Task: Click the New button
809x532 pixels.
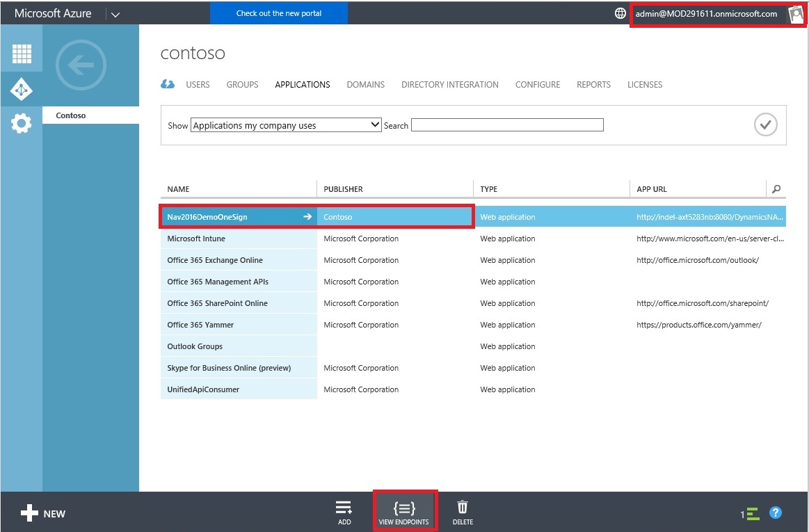Action: [x=43, y=514]
